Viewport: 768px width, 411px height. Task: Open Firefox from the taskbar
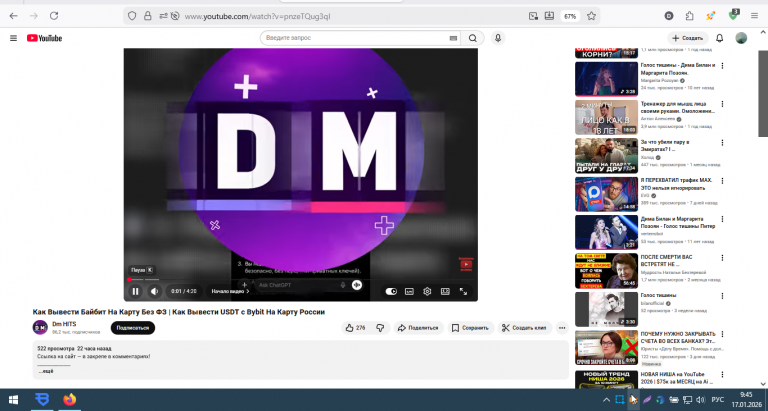(70, 400)
